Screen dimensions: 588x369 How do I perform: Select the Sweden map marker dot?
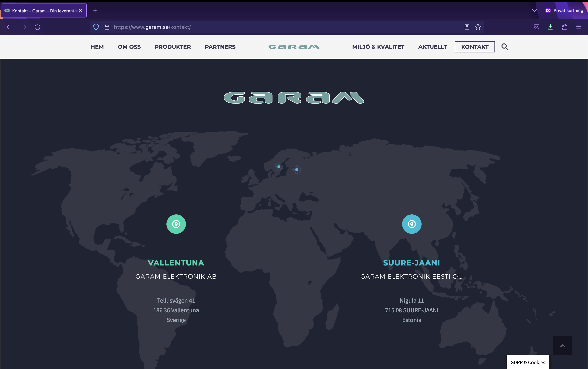click(279, 167)
